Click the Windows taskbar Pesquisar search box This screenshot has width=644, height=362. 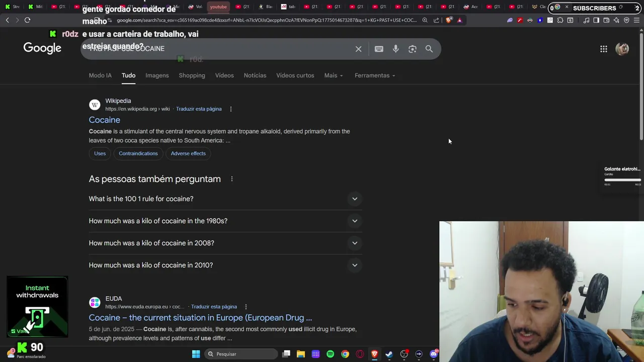pos(242,354)
